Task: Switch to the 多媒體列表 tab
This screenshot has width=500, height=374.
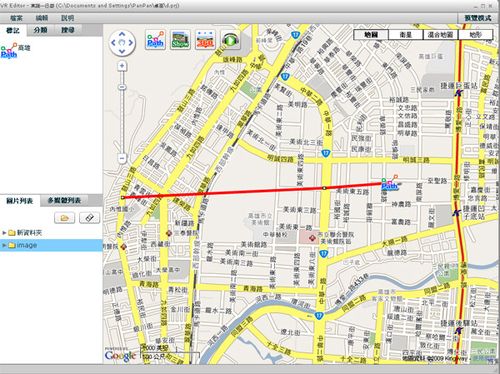Action: click(x=64, y=201)
